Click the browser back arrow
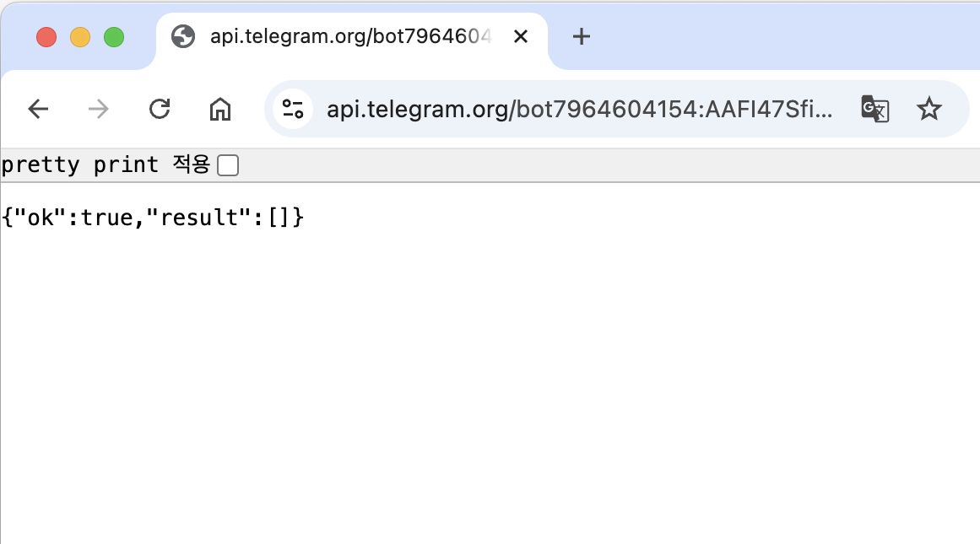Image resolution: width=980 pixels, height=544 pixels. pyautogui.click(x=38, y=110)
